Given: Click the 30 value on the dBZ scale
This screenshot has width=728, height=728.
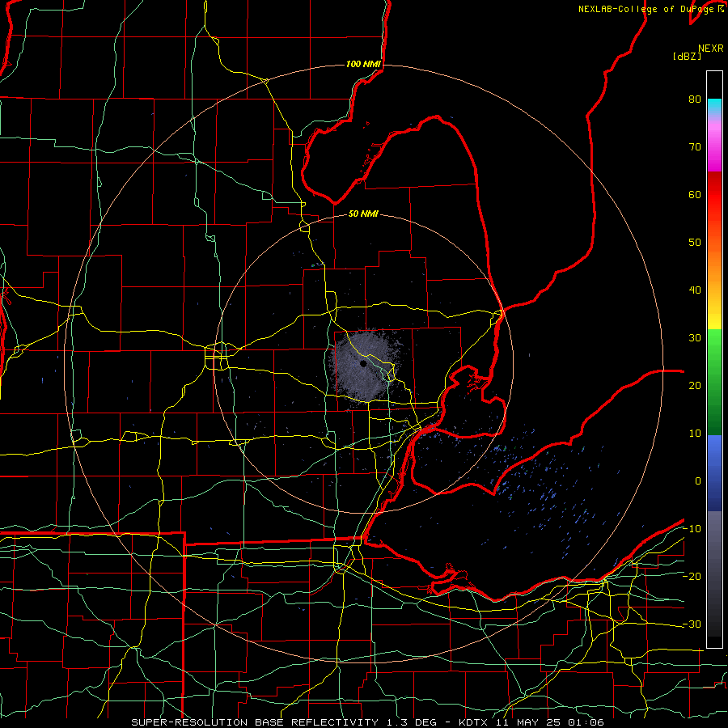Looking at the screenshot, I should click(695, 337).
